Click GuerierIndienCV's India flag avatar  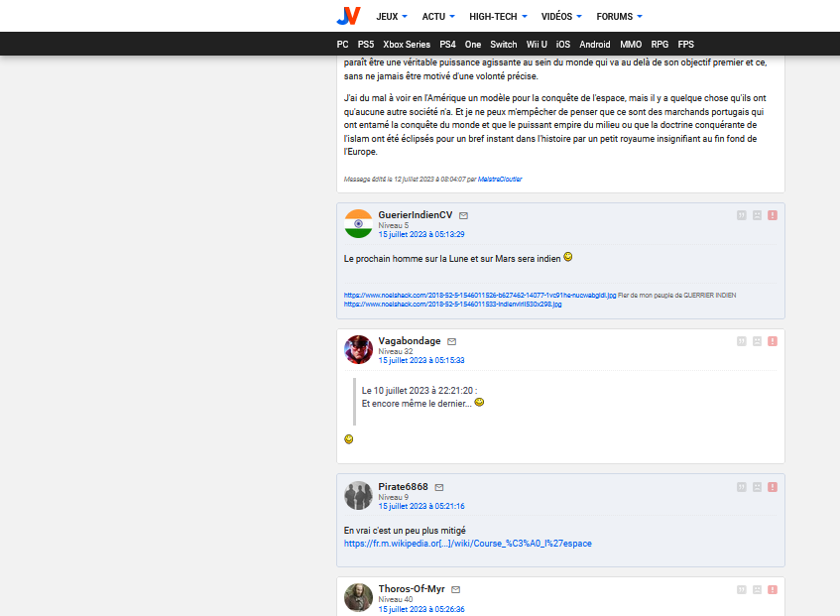[358, 223]
